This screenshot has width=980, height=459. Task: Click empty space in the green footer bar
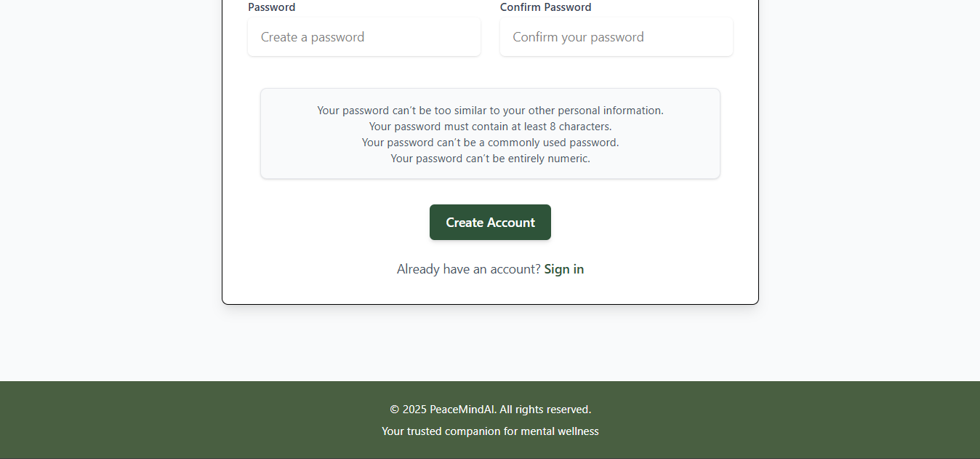tap(145, 420)
